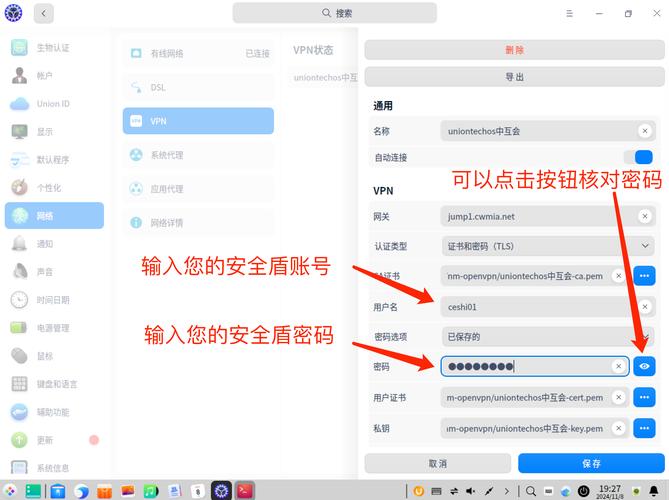Browse for CA certificate file
Screen dimensions: 669x500
[x=645, y=275]
